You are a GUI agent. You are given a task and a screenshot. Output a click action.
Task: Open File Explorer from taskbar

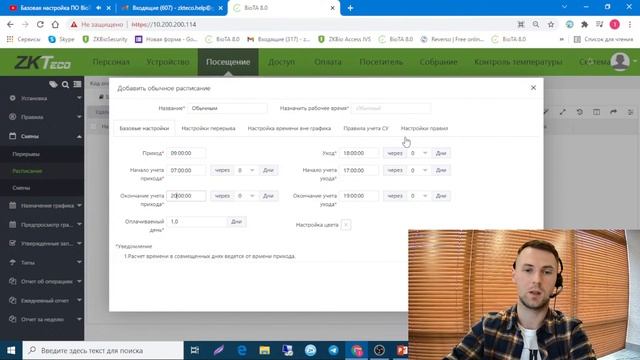(x=264, y=350)
